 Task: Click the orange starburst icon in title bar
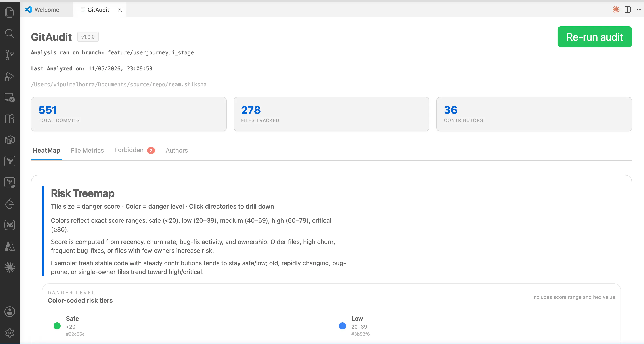[616, 10]
